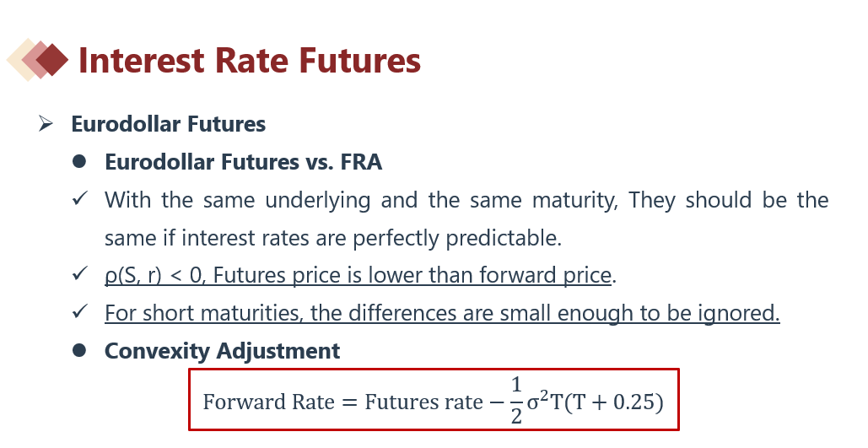Click the 'Eurodollar Futures' top-level heading
This screenshot has height=448, width=868.
click(168, 124)
